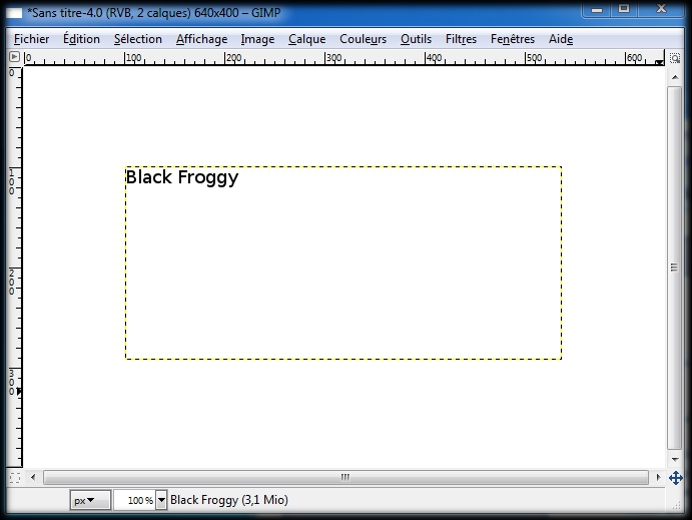Viewport: 692px width, 520px height.
Task: Expand the zoom percentage dropdown arrow
Action: point(162,500)
